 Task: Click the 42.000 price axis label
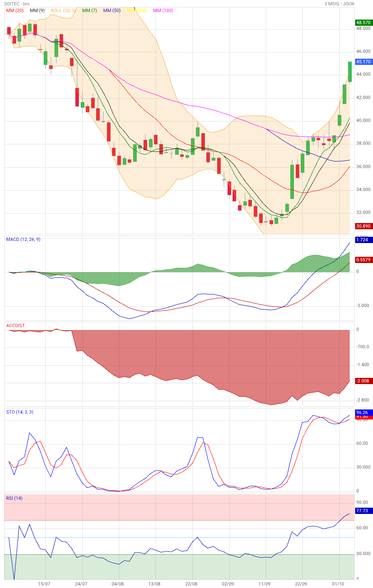pos(363,98)
